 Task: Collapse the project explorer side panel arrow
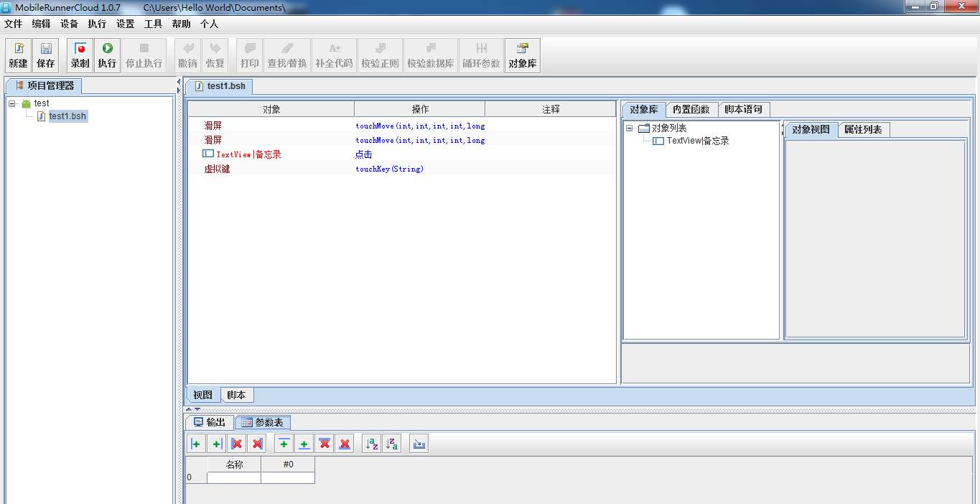point(178,82)
